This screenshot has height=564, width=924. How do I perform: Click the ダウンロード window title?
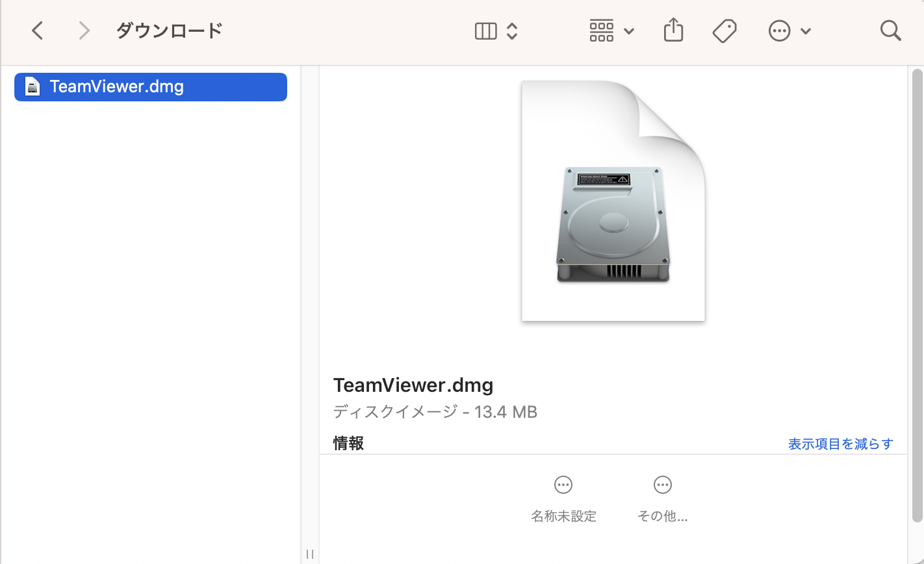169,31
